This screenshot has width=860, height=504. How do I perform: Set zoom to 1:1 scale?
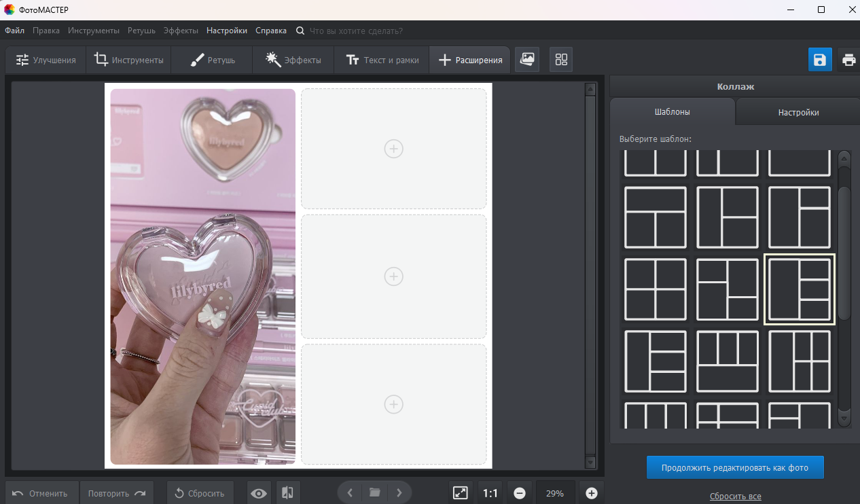click(x=490, y=493)
